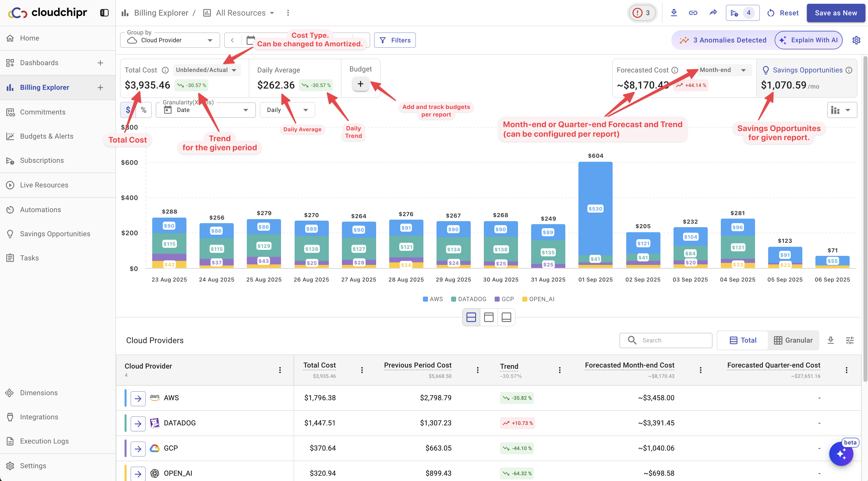Add a budget with the plus button
Viewport: 868px width, 481px height.
point(360,84)
